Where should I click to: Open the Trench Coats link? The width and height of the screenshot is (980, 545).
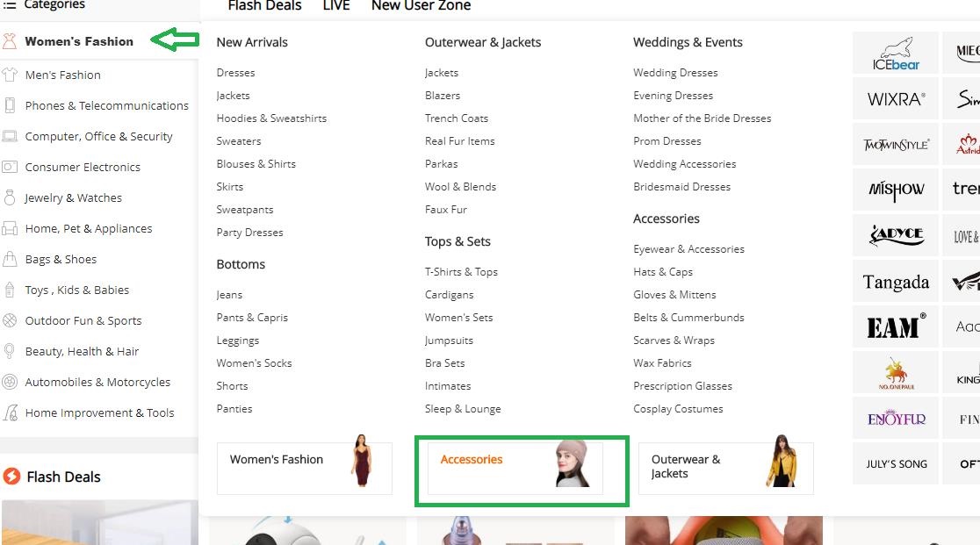click(x=457, y=118)
